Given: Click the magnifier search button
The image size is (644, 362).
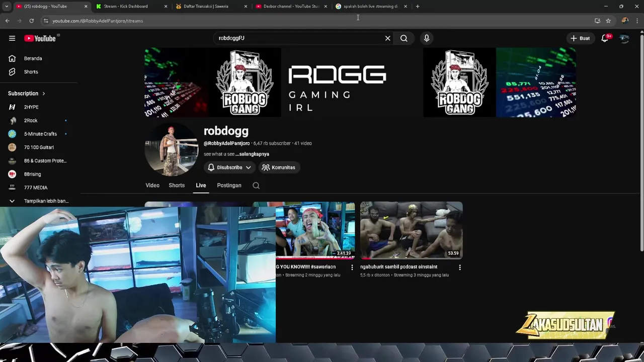Looking at the screenshot, I should [x=404, y=38].
